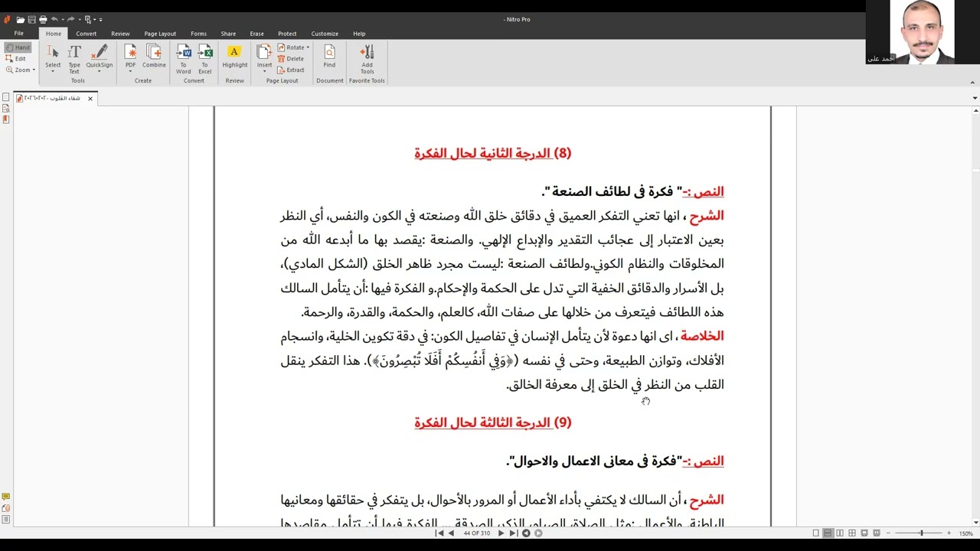Open the Erase ribbon tab

click(x=256, y=34)
